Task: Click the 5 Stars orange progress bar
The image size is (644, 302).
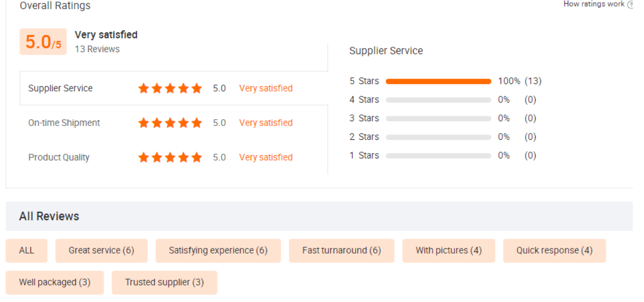Action: 438,81
